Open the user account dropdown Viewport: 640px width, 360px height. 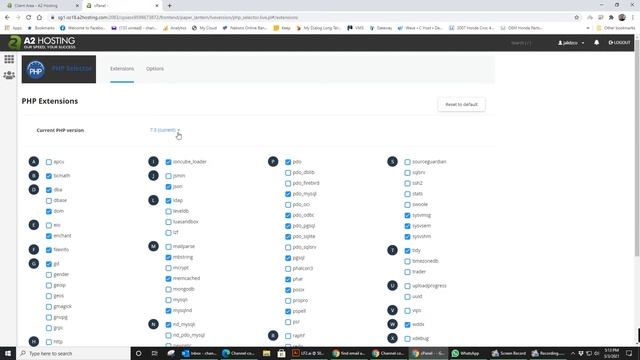tap(571, 43)
